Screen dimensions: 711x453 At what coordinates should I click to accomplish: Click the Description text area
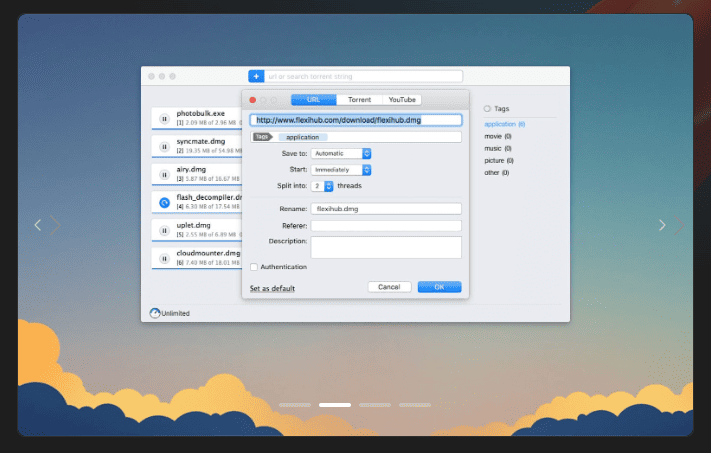click(386, 248)
